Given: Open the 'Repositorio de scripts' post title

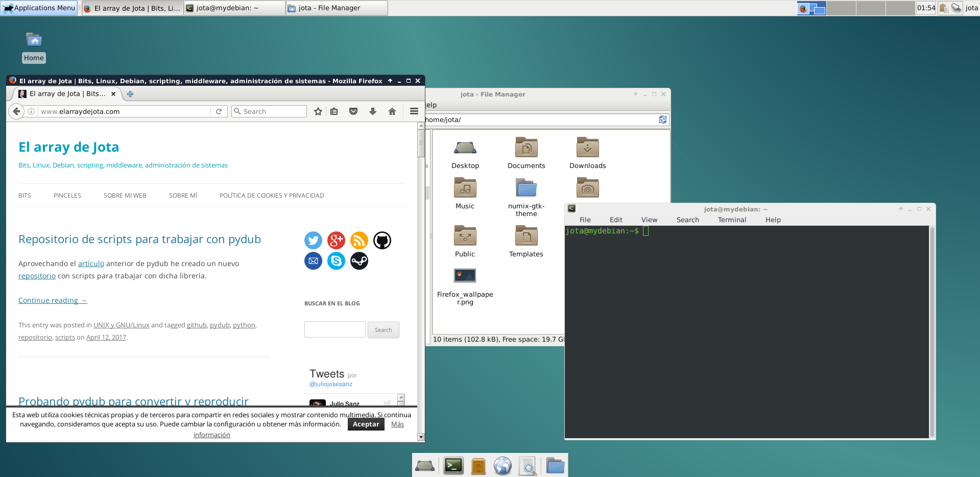Looking at the screenshot, I should (x=139, y=239).
